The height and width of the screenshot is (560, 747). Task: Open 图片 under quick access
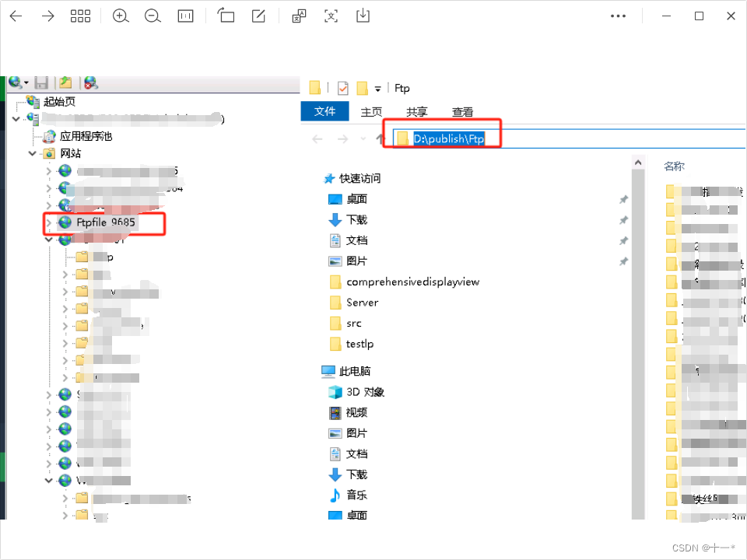(357, 261)
